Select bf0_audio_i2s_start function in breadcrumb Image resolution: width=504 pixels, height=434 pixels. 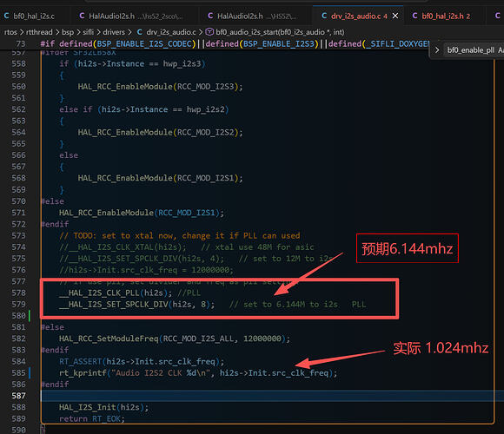(280, 32)
